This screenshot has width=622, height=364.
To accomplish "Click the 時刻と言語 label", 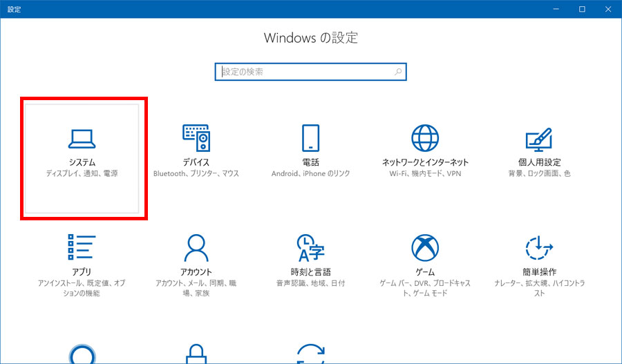I will 310,272.
